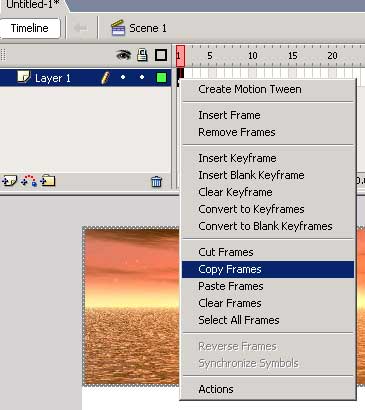Click the Layer 1 page icon
365x410 pixels.
24,77
